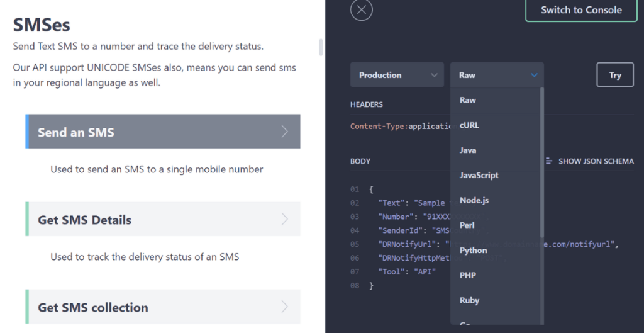
Task: Expand the Get SMS Details chevron
Action: pos(284,219)
